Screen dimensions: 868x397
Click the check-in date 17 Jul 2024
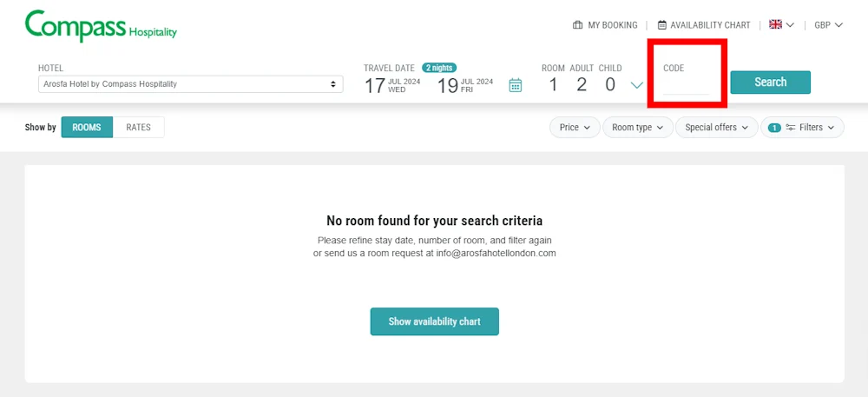click(x=392, y=85)
